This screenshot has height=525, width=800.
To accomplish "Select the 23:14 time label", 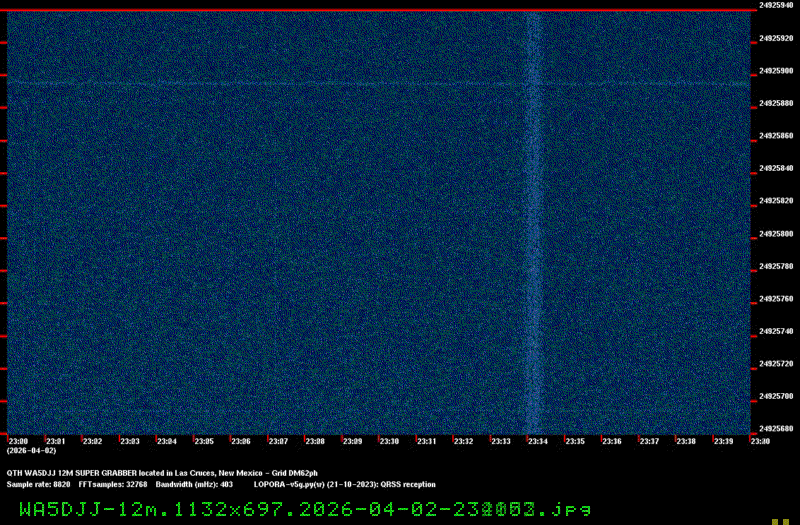I will tap(538, 441).
